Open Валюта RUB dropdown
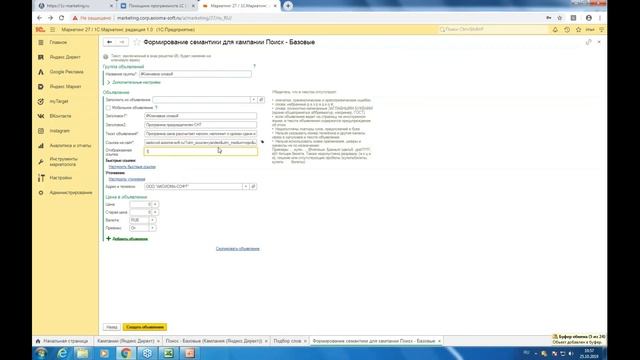Viewport: 640px width, 360px height. [x=152, y=220]
